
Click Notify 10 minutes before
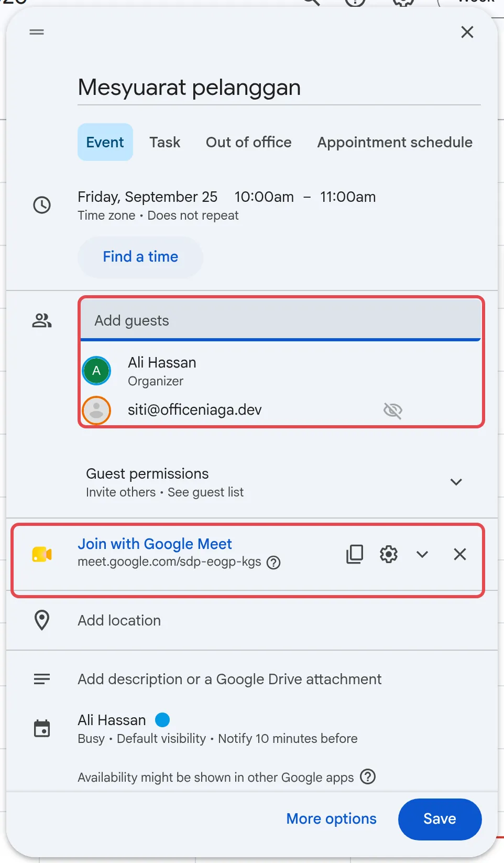tap(288, 739)
